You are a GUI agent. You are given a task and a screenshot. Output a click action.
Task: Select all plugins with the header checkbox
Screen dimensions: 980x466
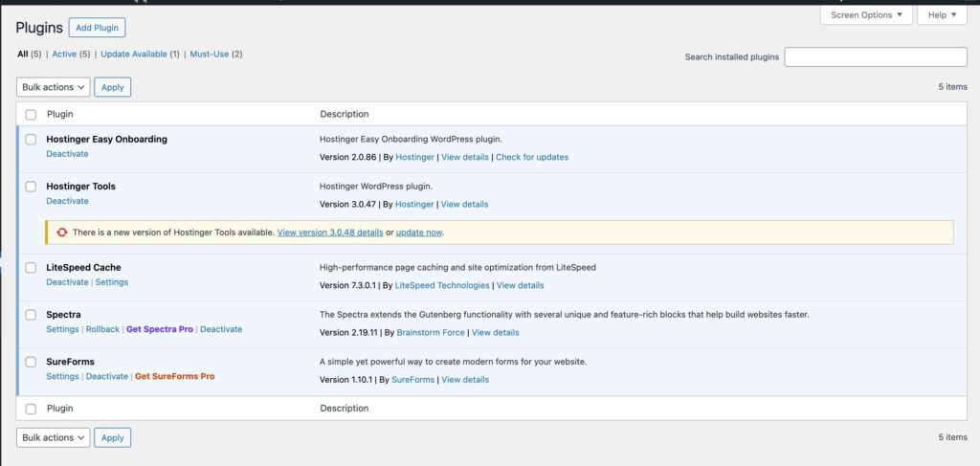click(31, 114)
